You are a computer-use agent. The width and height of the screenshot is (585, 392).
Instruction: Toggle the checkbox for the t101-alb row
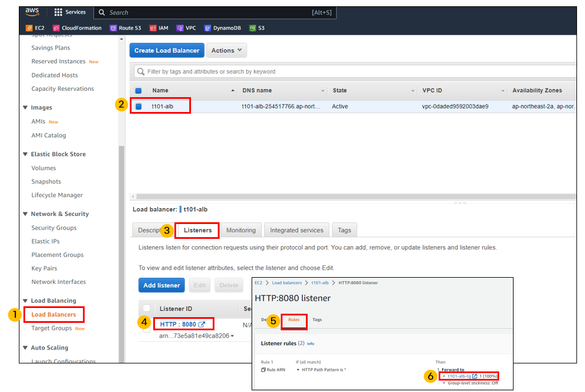[x=138, y=106]
